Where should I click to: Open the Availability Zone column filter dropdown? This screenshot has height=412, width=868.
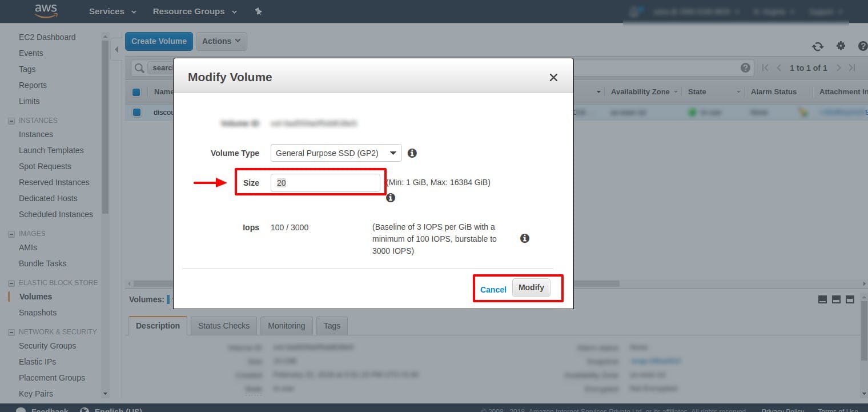[676, 91]
